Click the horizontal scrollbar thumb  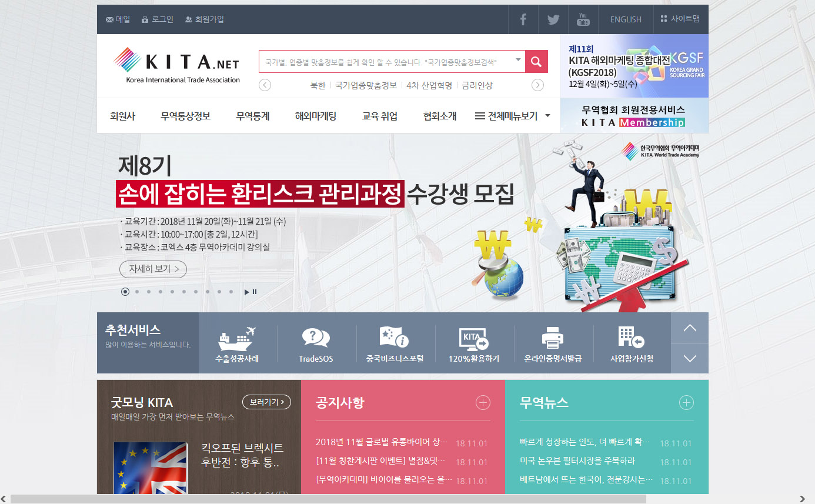[328, 499]
